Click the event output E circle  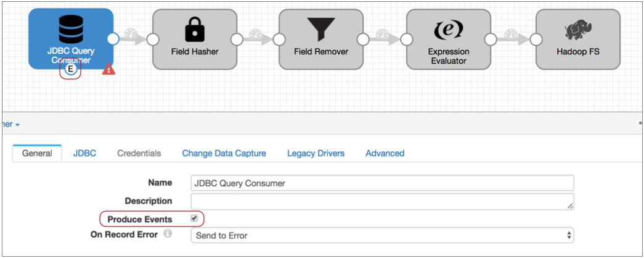71,70
